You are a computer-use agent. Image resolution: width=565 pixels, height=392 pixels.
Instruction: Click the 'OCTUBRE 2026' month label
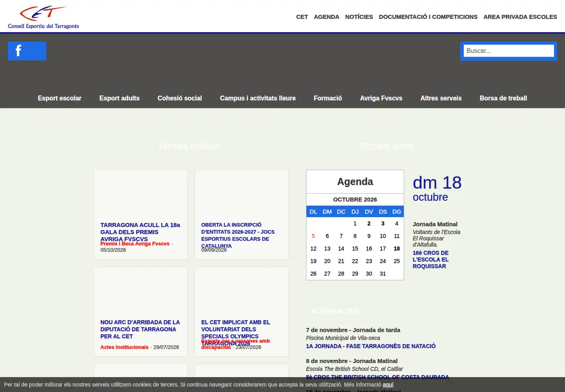(355, 200)
